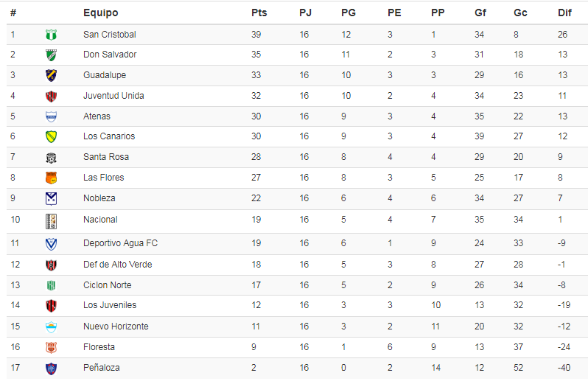Click the Gf column header
Screen dimensions: 588x384
click(480, 13)
